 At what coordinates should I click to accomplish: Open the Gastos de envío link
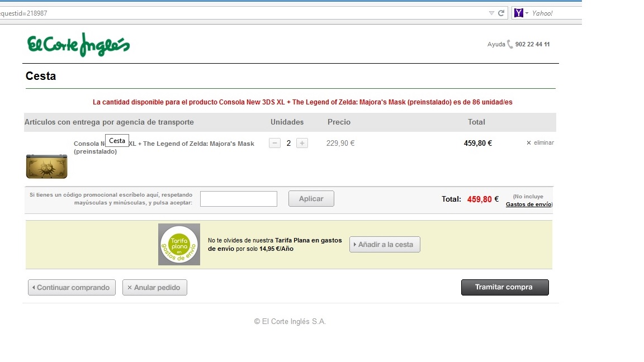pyautogui.click(x=529, y=204)
